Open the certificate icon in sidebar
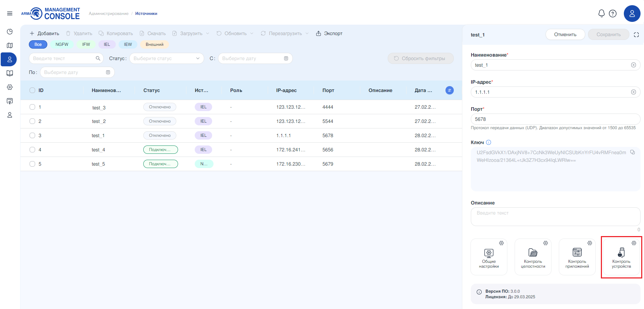Image resolution: width=644 pixels, height=309 pixels. (10, 101)
